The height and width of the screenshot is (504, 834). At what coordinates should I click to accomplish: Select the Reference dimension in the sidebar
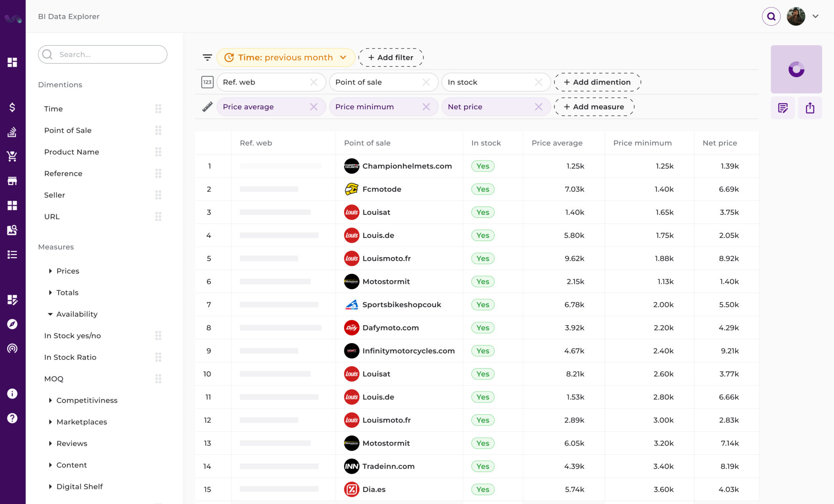(63, 173)
